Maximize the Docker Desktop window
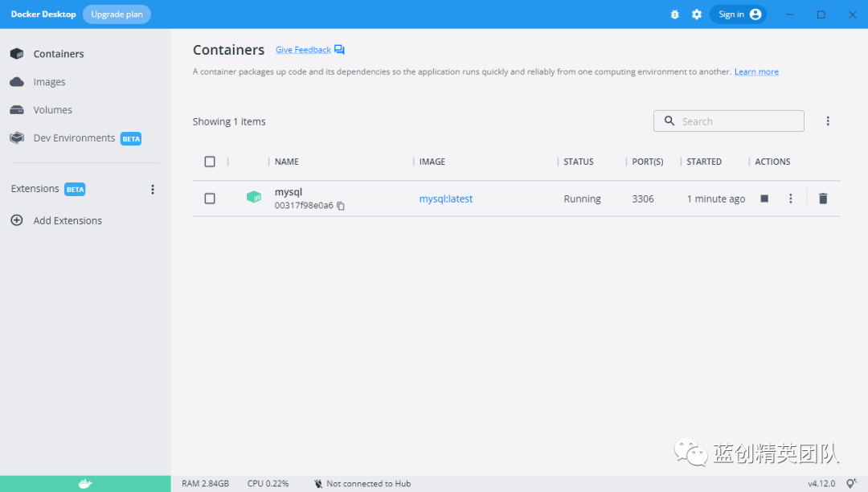This screenshot has height=492, width=868. coord(821,14)
